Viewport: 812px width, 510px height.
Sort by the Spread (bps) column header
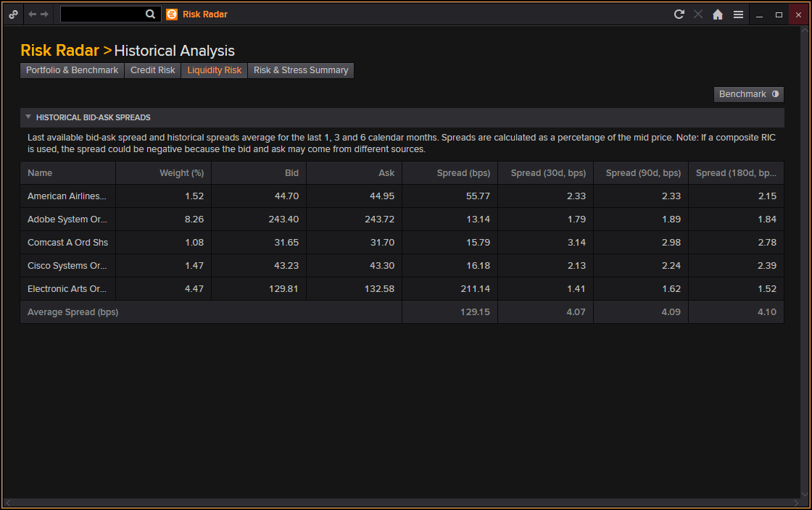(x=450, y=173)
